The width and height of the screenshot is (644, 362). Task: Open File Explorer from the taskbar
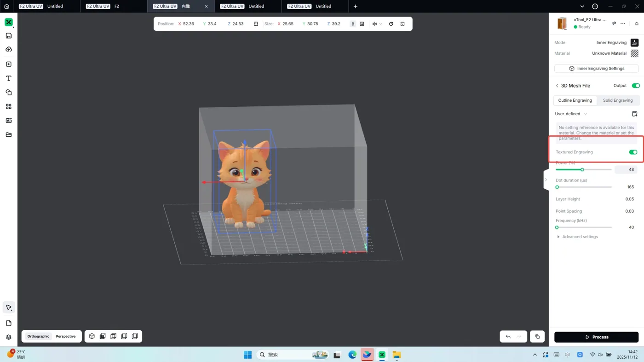(x=397, y=355)
